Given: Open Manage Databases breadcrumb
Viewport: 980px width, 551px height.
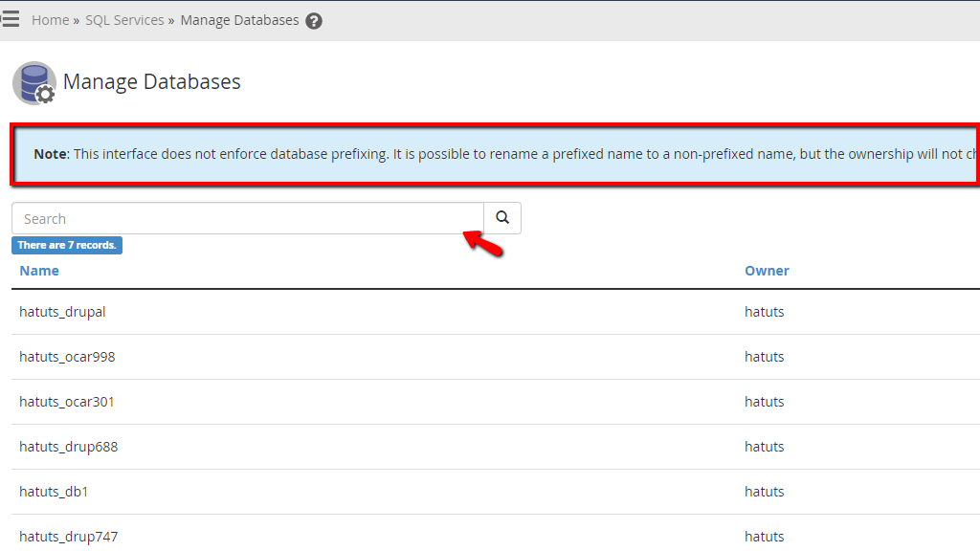Looking at the screenshot, I should click(x=239, y=20).
